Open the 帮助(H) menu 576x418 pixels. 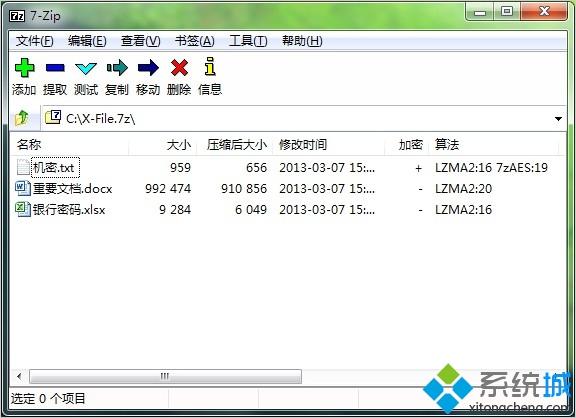(x=302, y=41)
